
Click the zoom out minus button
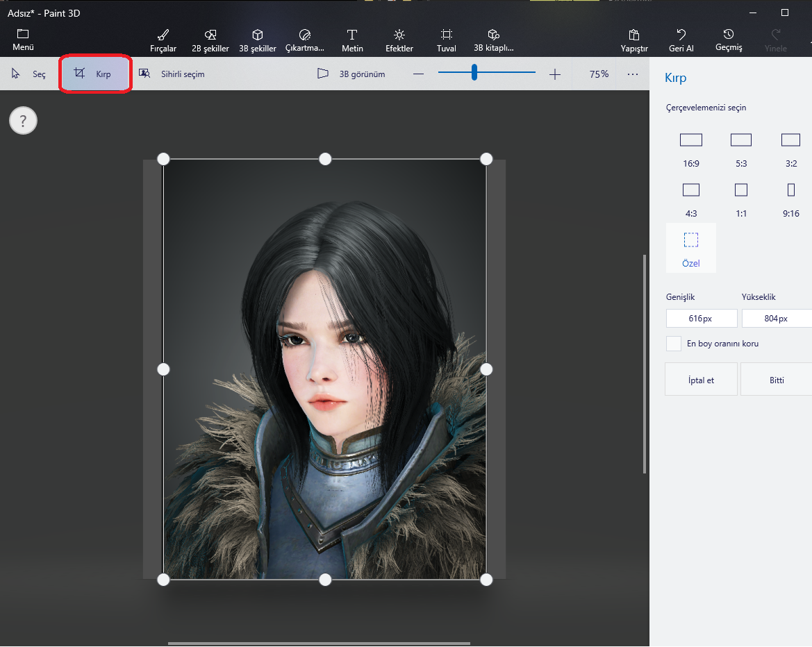coord(418,74)
